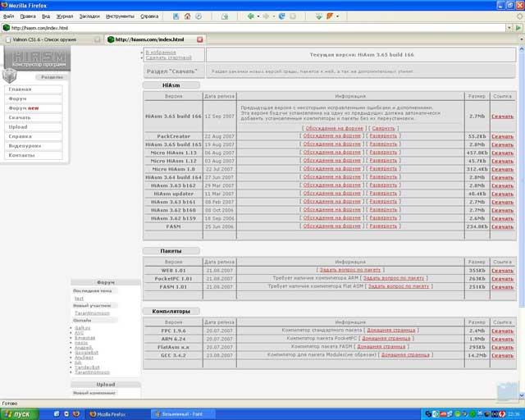The image size is (525, 420).
Task: Download HiAsm 3.65 build 166 via Скачать
Action: coord(502,116)
